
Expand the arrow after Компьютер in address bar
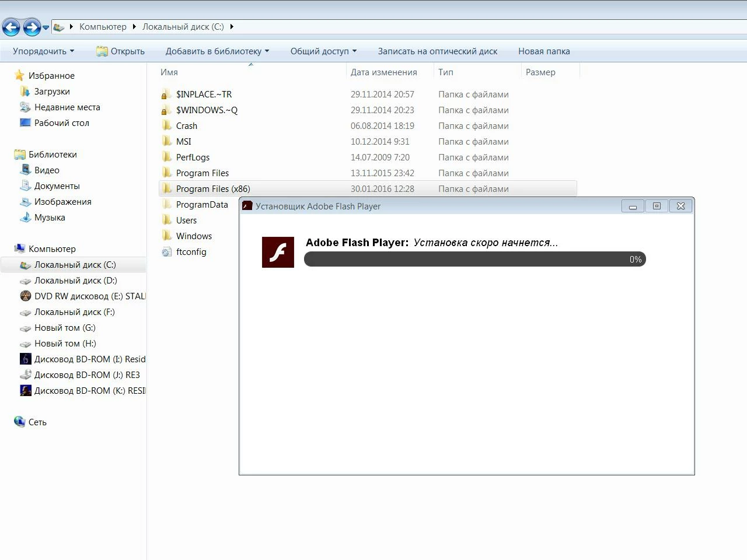point(134,27)
